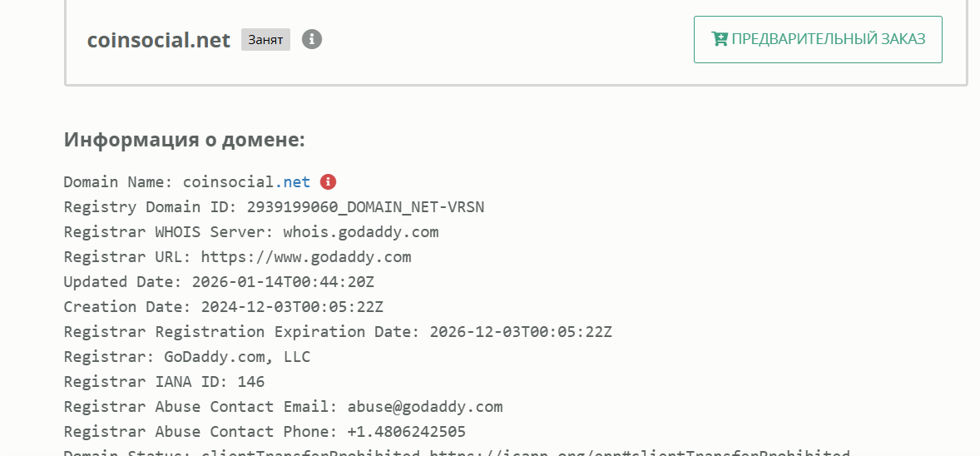
Task: Click the partially visible Domain Status line
Action: pos(456,453)
